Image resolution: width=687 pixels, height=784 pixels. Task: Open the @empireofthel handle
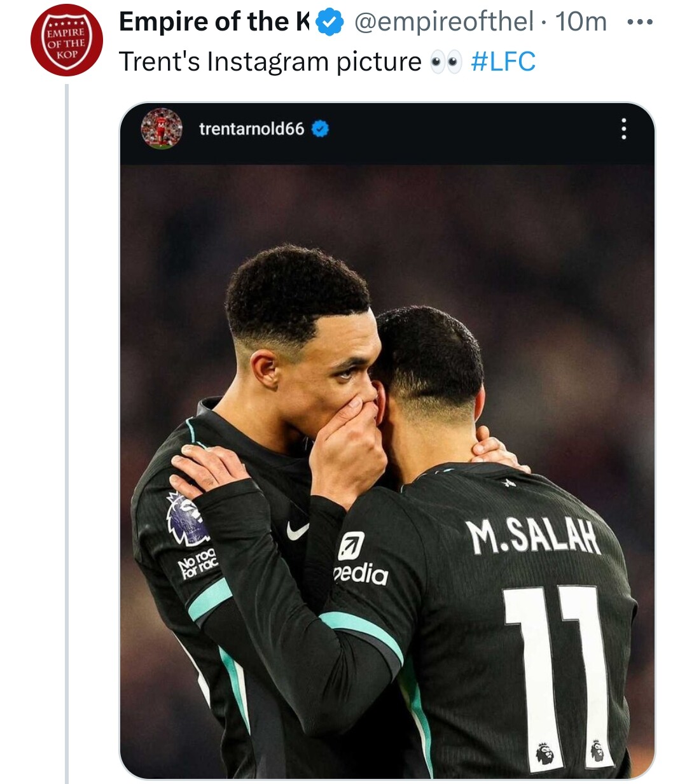[443, 22]
